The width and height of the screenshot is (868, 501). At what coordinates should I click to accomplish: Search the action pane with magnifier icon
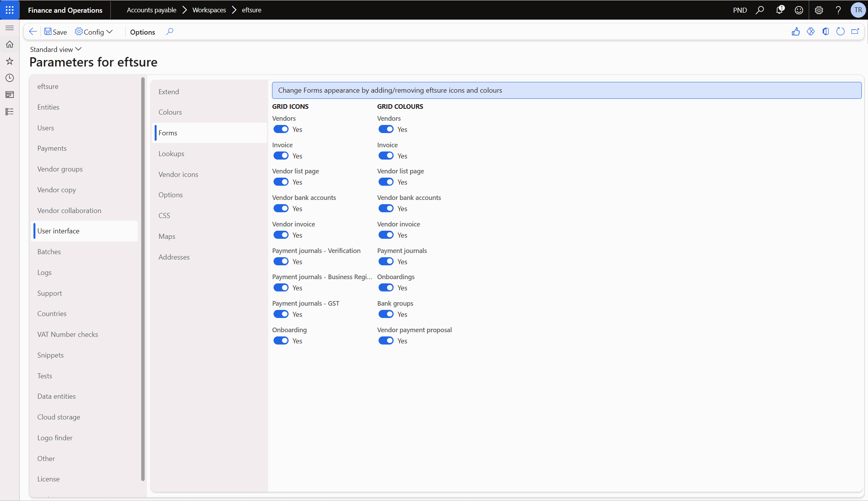pyautogui.click(x=170, y=32)
